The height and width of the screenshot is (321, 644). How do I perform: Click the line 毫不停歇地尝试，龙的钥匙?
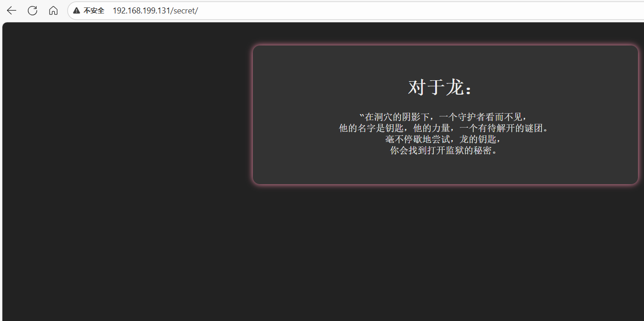click(444, 139)
